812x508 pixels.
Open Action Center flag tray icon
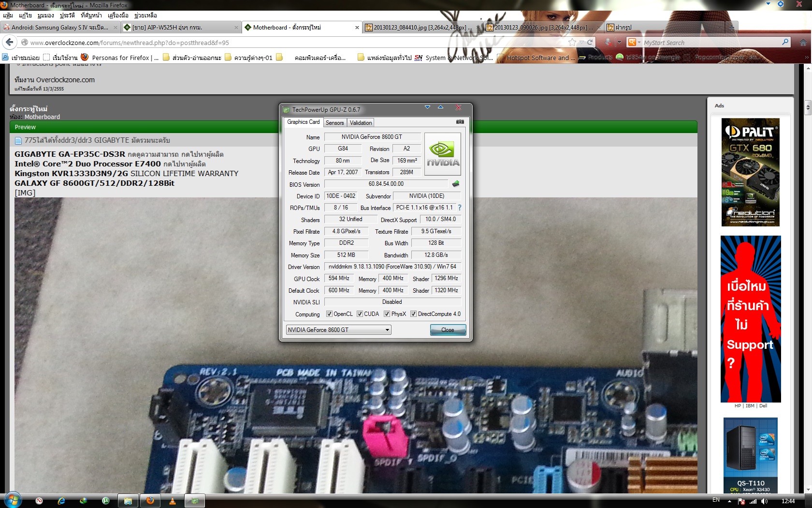[741, 501]
